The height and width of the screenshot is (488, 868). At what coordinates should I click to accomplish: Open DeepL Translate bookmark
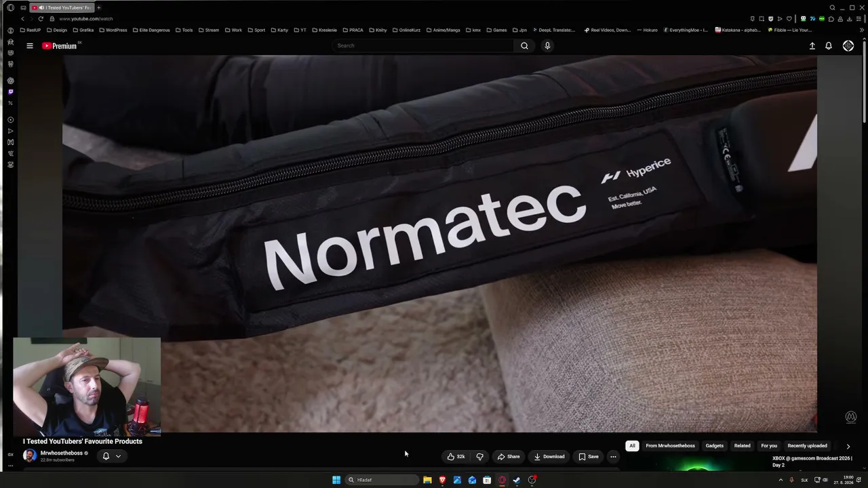click(554, 30)
